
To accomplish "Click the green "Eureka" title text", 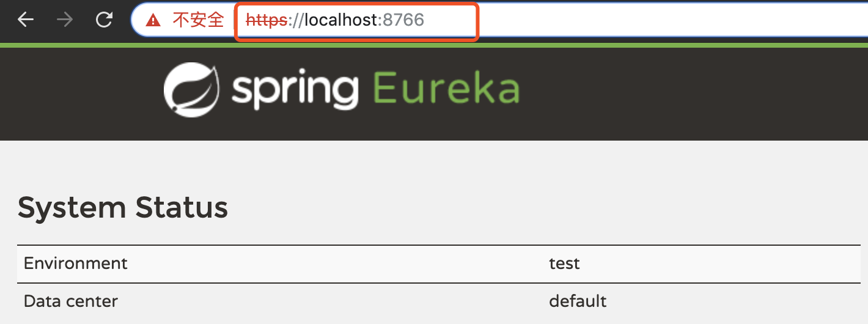I will (446, 87).
